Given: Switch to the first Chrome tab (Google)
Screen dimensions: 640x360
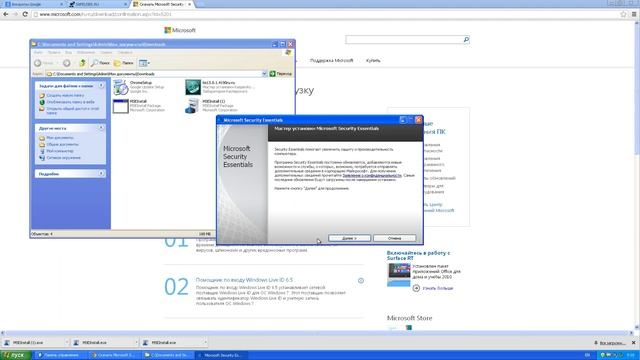Looking at the screenshot, I should [x=33, y=4].
